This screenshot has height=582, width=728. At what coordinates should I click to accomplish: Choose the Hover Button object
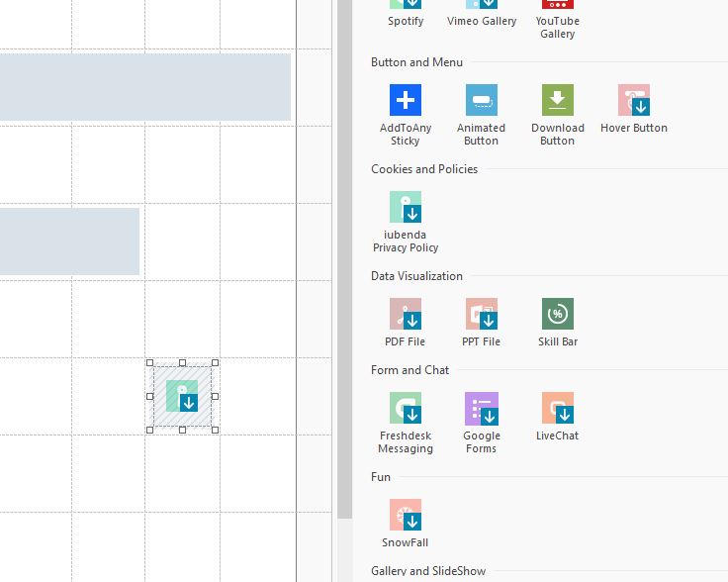[x=634, y=100]
